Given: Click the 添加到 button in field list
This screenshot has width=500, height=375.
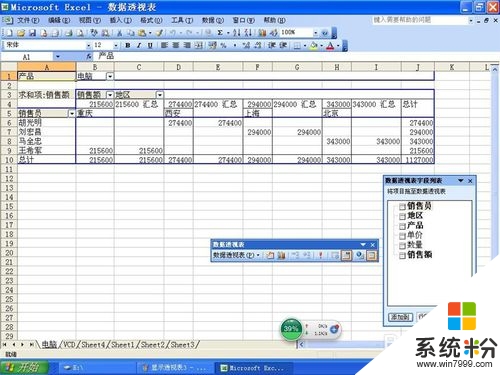Looking at the screenshot, I should click(x=401, y=317).
